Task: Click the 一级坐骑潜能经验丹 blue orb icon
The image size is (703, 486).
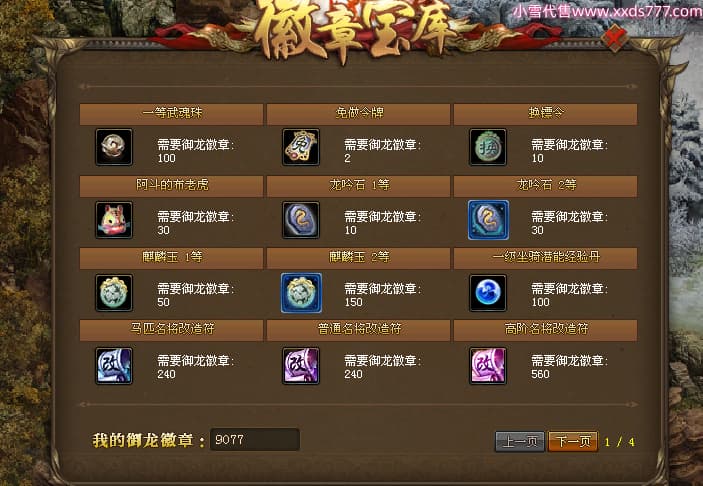Action: point(488,293)
